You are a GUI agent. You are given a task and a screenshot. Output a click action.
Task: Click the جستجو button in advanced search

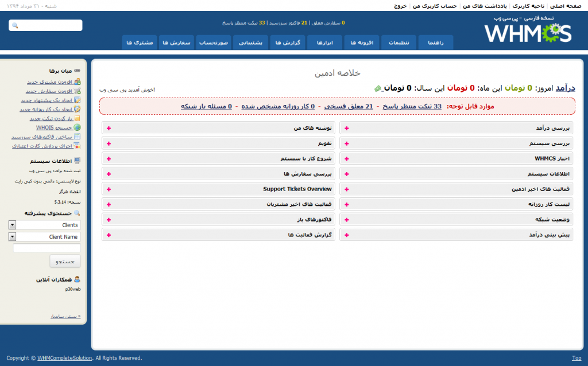[65, 261]
